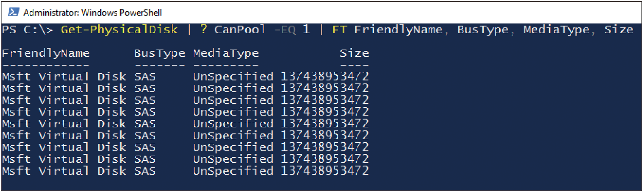The image size is (644, 193).
Task: Click the PowerShell icon in title bar
Action: [13, 11]
